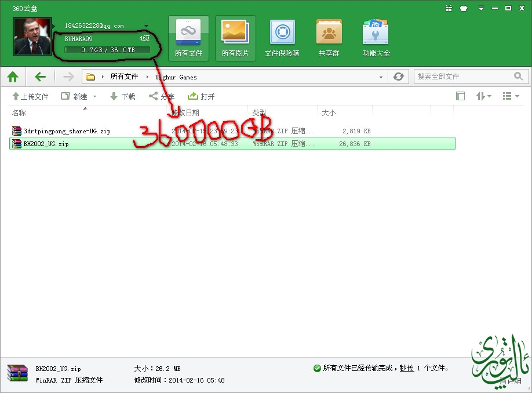Sort by the Type (类型) column header

[x=259, y=112]
